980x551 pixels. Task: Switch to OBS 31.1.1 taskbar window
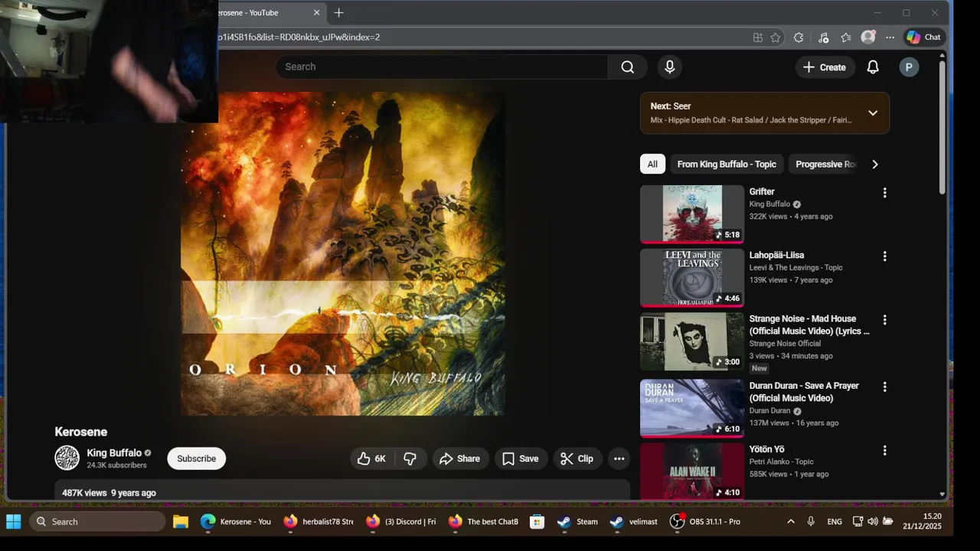[x=705, y=521]
